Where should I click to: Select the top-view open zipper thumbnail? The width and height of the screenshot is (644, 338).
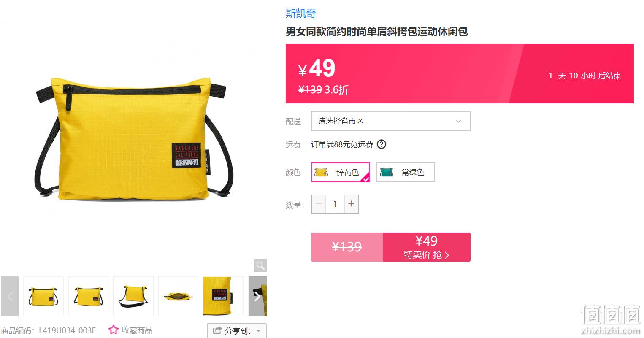coord(178,296)
